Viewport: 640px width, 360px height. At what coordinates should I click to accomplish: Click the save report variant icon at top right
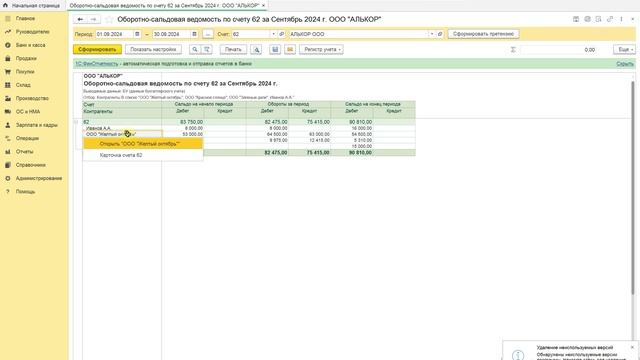[576, 19]
